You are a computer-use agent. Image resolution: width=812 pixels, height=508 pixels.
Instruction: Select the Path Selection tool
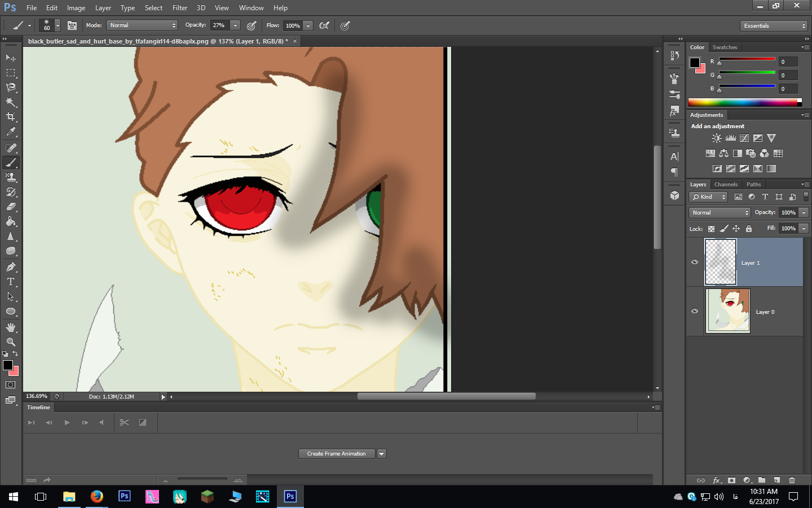pyautogui.click(x=11, y=296)
